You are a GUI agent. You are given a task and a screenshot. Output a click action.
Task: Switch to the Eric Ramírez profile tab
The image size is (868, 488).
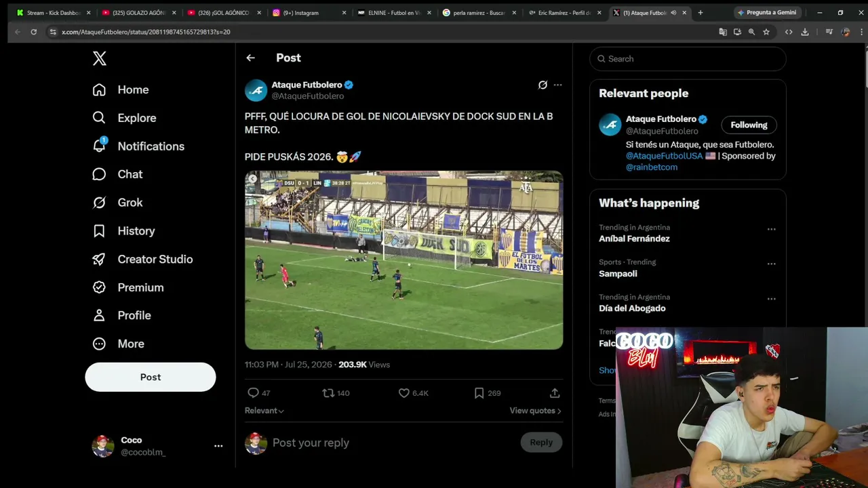(565, 12)
